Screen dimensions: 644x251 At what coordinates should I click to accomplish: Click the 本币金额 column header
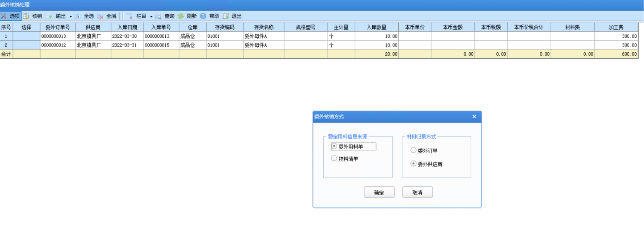[453, 27]
